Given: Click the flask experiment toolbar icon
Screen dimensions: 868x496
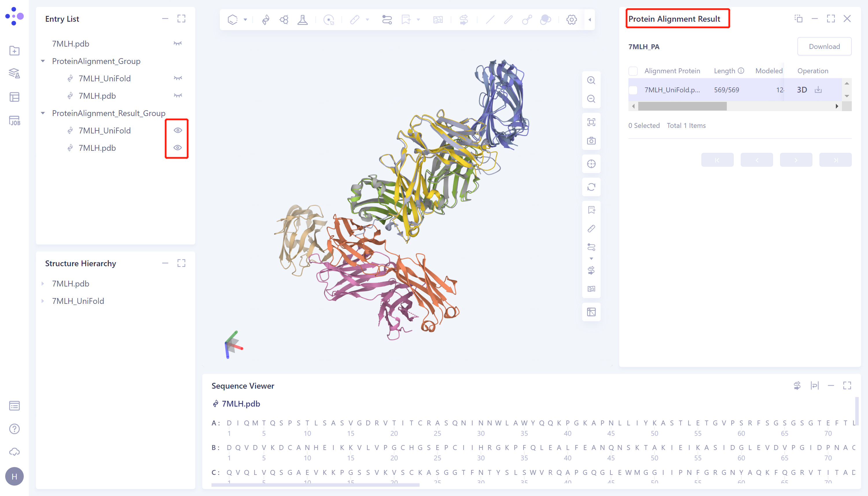Looking at the screenshot, I should pyautogui.click(x=302, y=20).
